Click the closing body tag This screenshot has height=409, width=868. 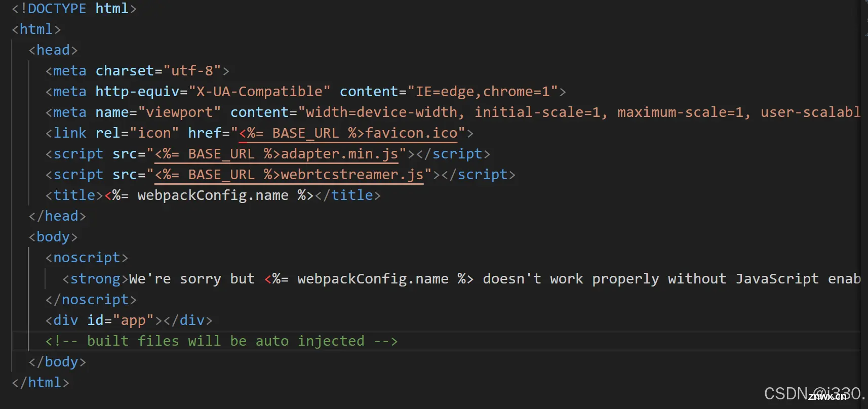point(57,362)
